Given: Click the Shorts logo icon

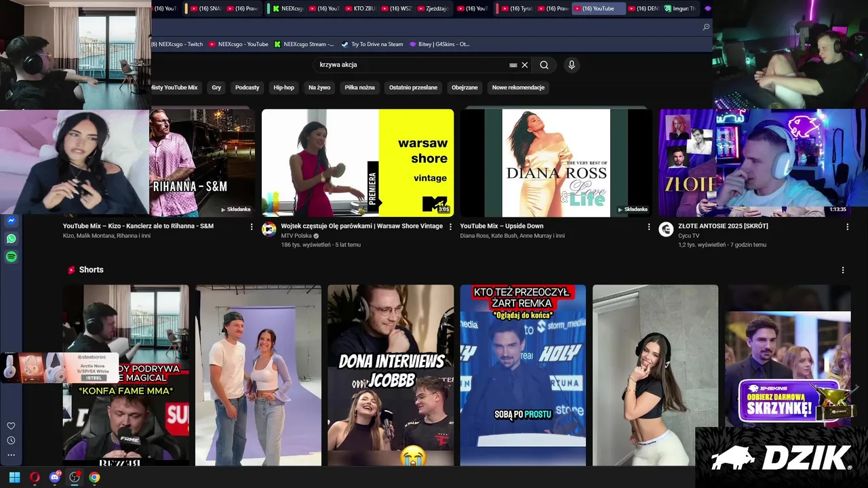Looking at the screenshot, I should click(x=71, y=270).
